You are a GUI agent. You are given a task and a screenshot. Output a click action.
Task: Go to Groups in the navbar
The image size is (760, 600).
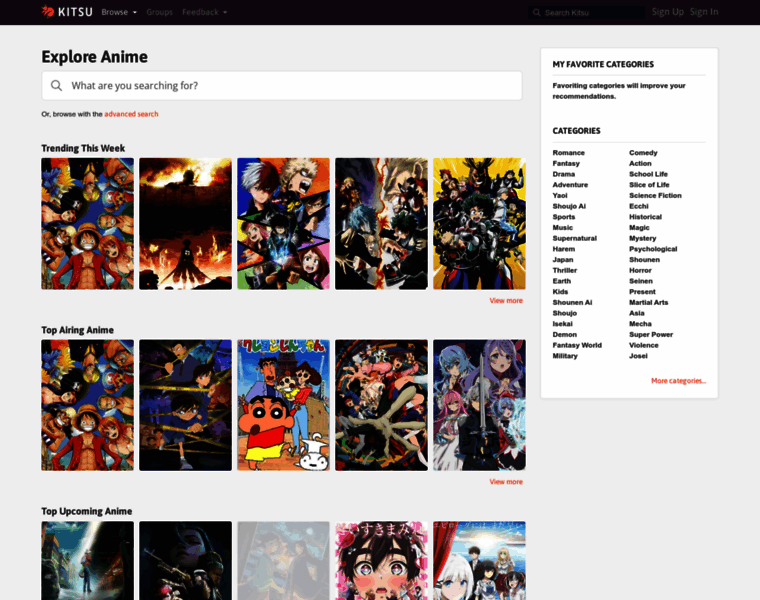pos(159,12)
